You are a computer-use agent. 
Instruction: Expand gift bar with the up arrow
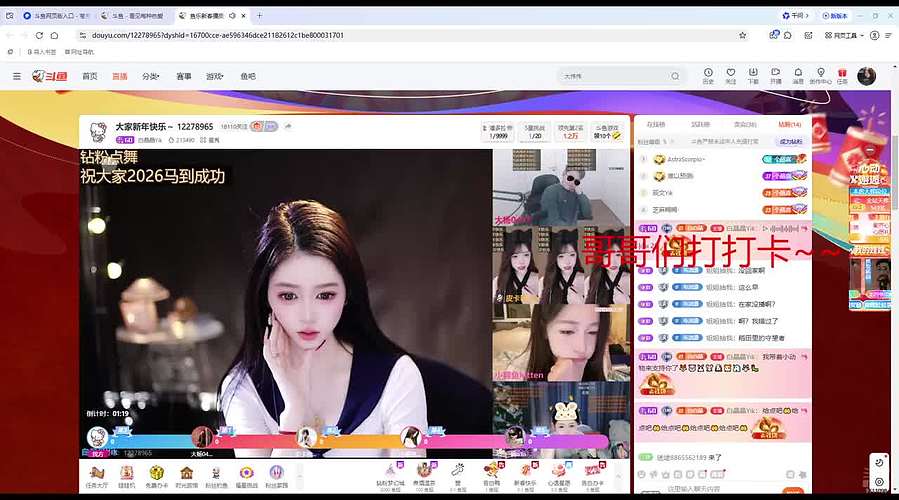[618, 476]
